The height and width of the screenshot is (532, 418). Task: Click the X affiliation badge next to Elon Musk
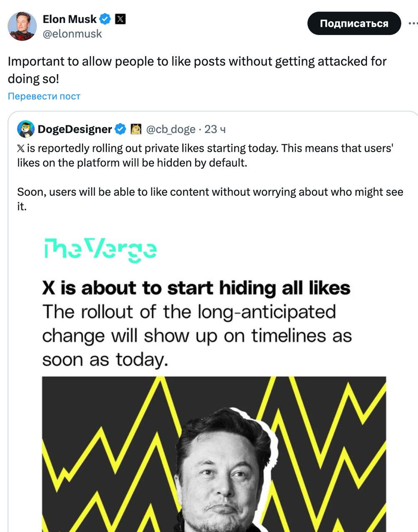[x=121, y=19]
